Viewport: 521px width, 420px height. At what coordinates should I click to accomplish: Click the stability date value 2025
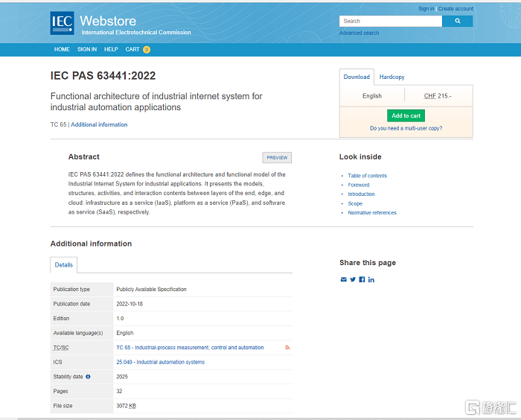(122, 377)
